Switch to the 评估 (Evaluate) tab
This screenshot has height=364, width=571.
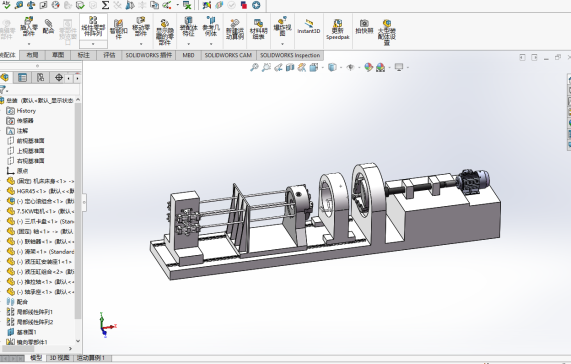click(109, 55)
